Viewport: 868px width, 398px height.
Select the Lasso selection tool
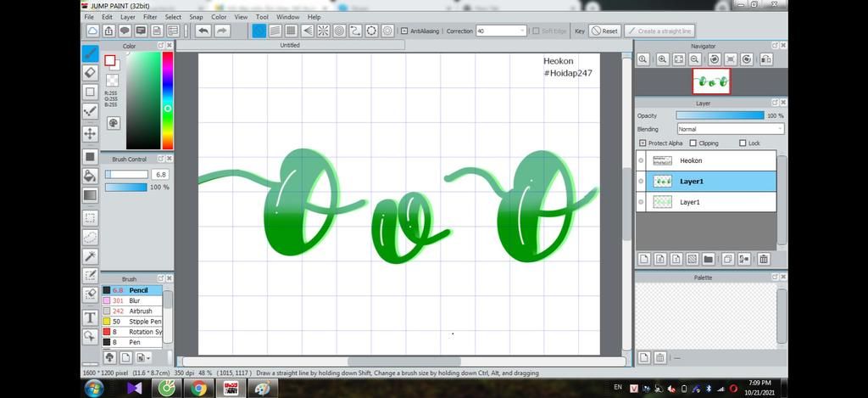pos(90,238)
